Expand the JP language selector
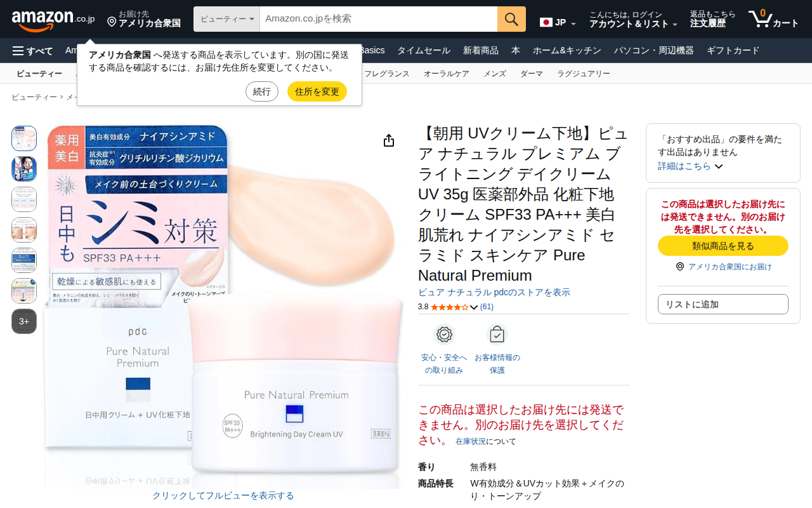Screen dimensions: 812x508 point(558,23)
